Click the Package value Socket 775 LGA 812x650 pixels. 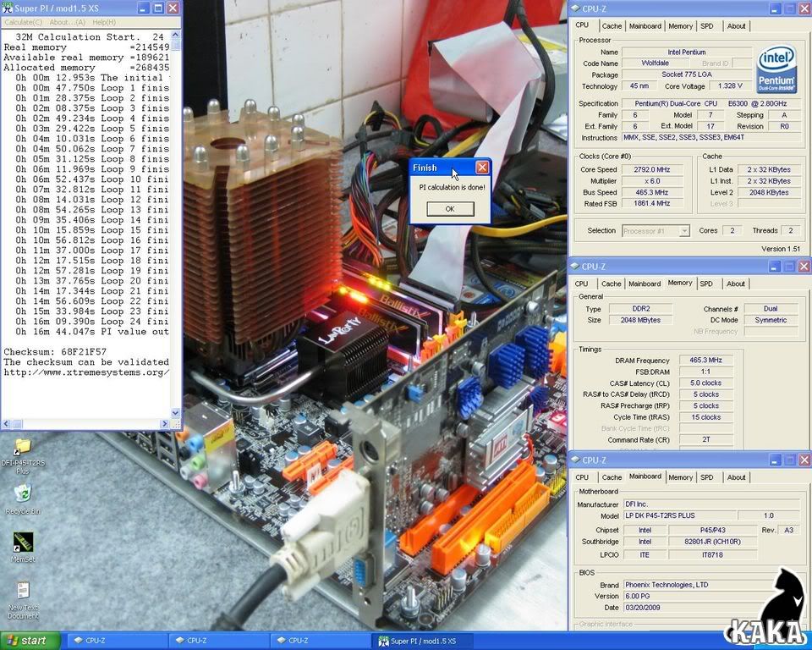click(687, 74)
